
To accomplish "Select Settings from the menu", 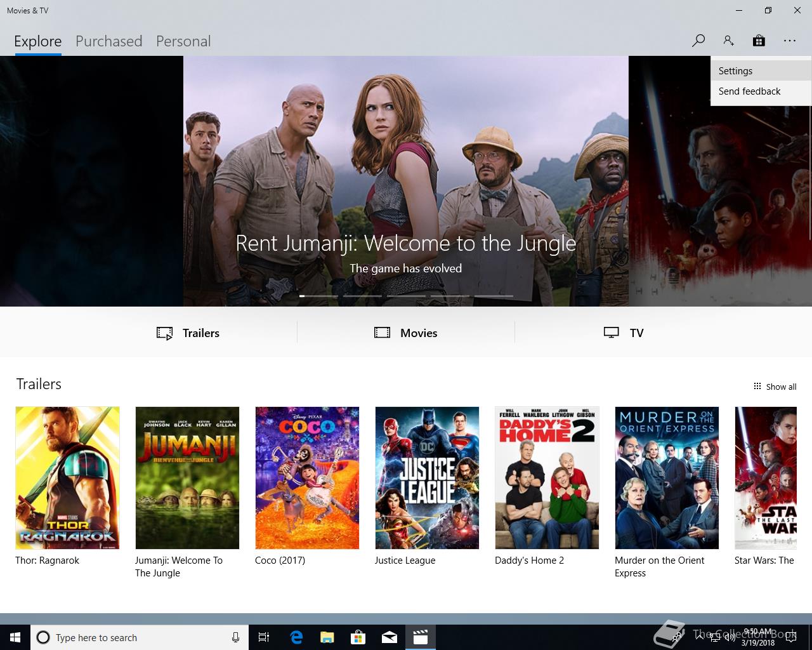I will click(761, 71).
